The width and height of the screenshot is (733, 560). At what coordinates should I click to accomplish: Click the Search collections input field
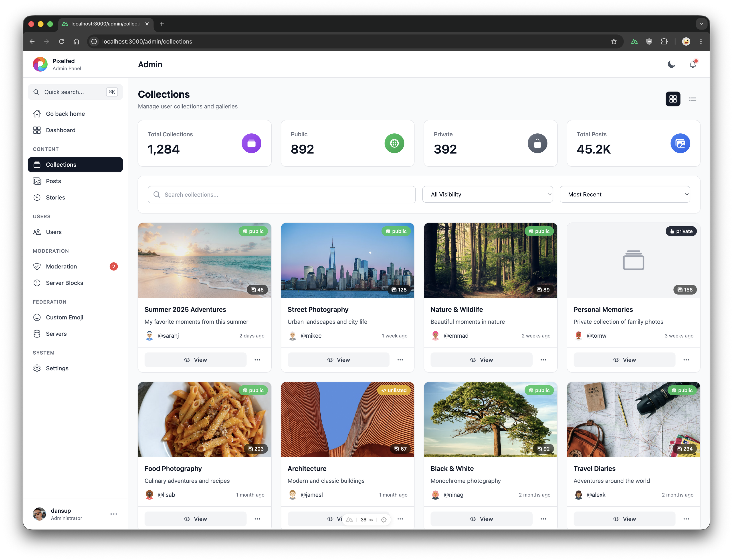[282, 195]
